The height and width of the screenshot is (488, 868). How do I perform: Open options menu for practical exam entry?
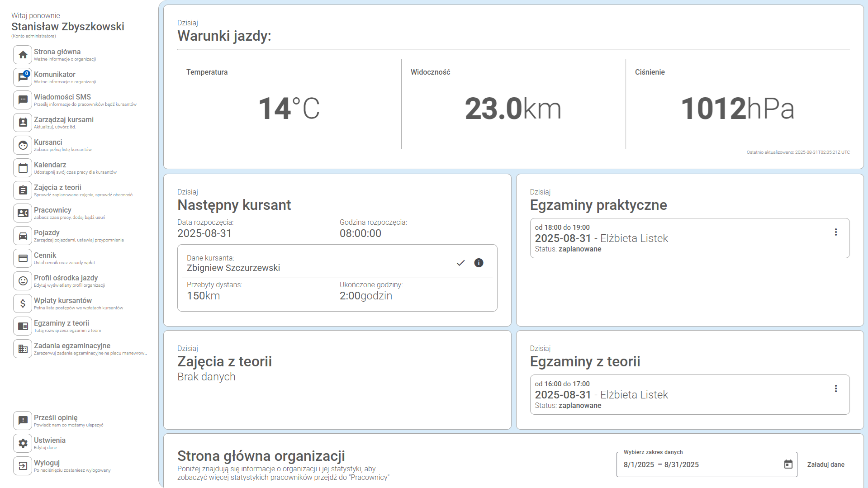coord(835,232)
